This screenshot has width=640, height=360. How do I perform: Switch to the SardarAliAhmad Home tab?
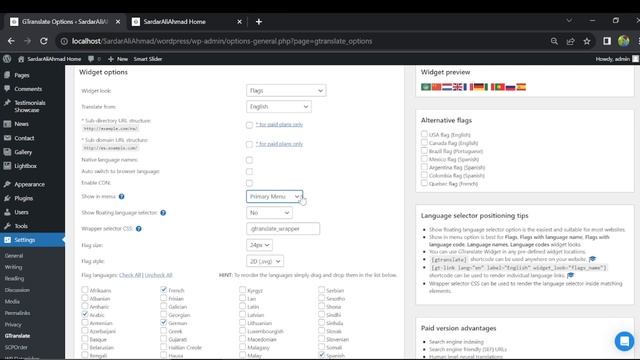click(x=187, y=22)
